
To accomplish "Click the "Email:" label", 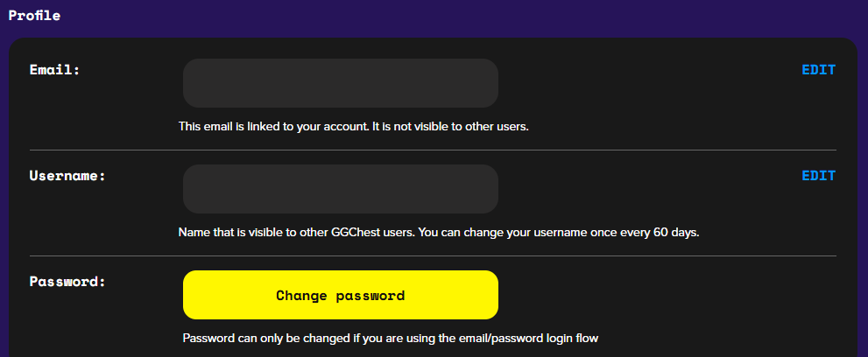I will 54,70.
